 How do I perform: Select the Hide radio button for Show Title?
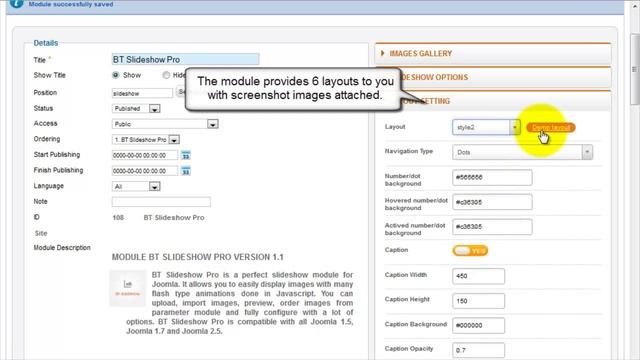tap(166, 75)
